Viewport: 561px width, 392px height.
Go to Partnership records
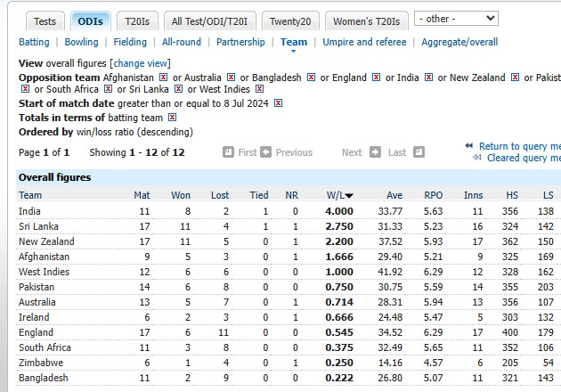point(240,42)
